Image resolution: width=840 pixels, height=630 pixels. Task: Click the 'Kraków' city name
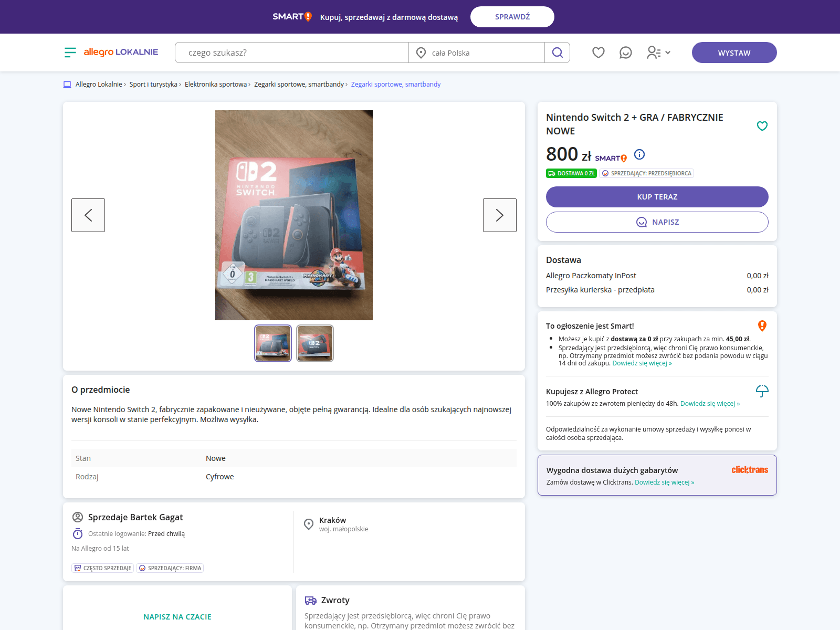point(332,520)
